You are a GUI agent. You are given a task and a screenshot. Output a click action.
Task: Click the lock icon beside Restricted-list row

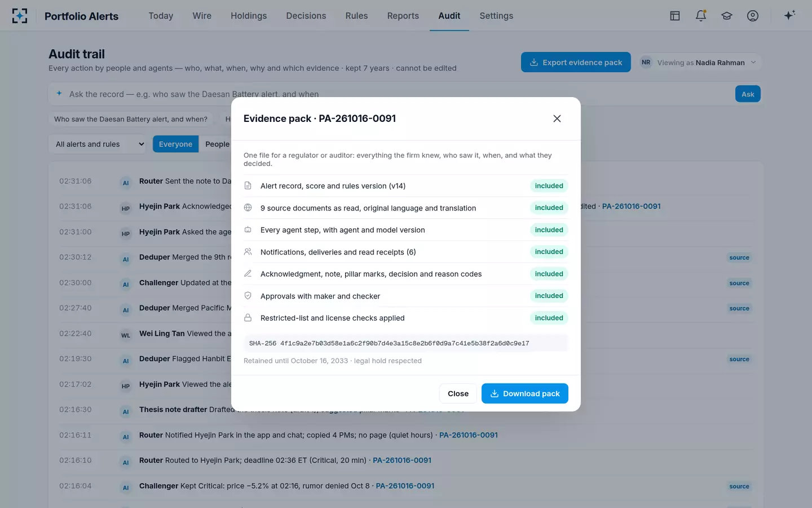click(248, 318)
